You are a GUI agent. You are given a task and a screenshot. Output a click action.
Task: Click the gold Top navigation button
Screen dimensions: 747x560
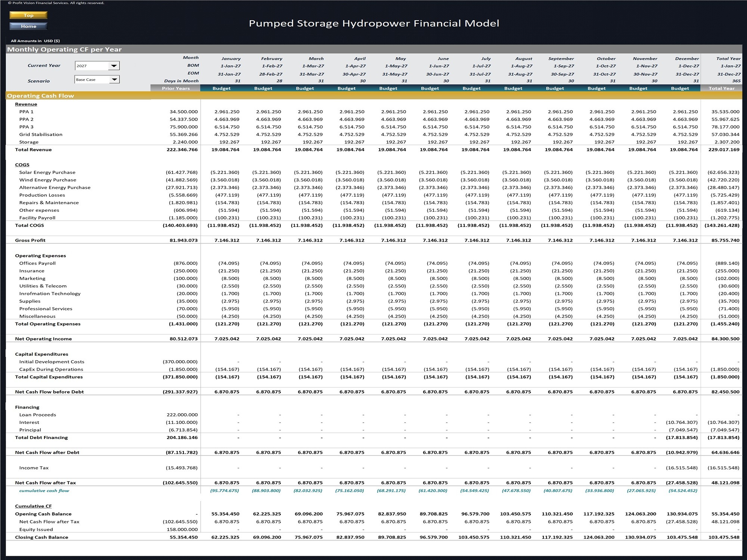click(x=28, y=15)
